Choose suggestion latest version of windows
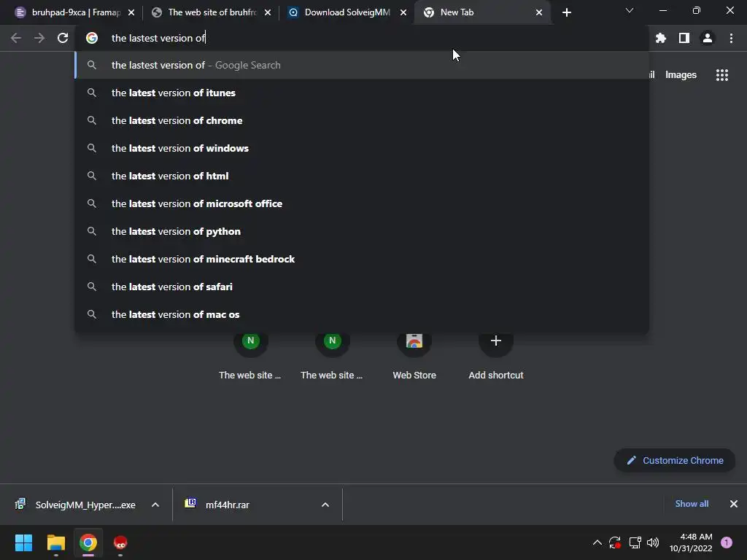 point(362,148)
